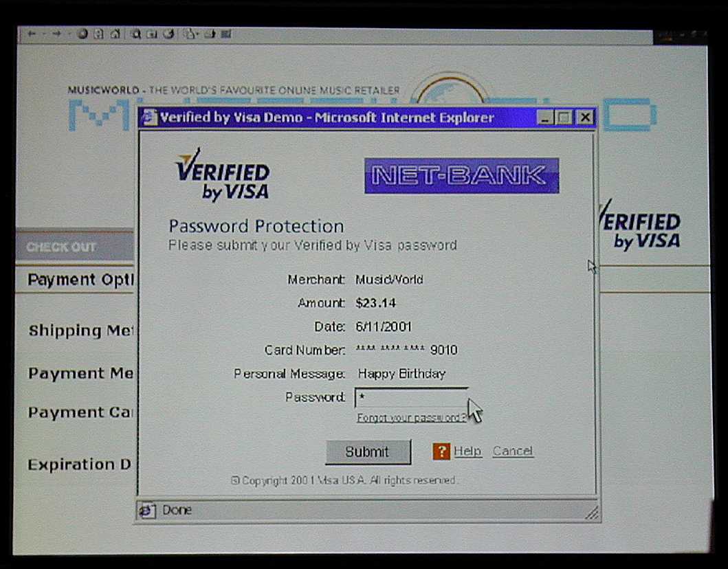
Task: Print the page using the toolbar icon
Action: pyautogui.click(x=210, y=34)
